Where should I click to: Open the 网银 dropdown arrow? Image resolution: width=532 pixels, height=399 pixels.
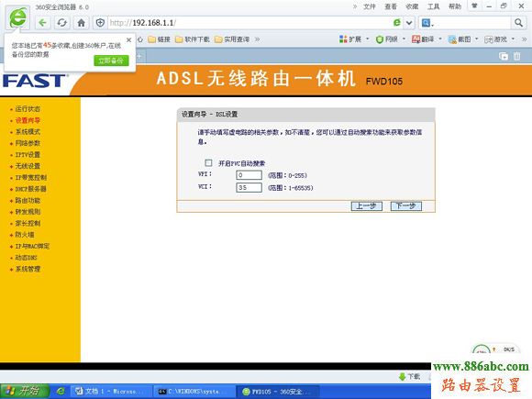pos(404,39)
